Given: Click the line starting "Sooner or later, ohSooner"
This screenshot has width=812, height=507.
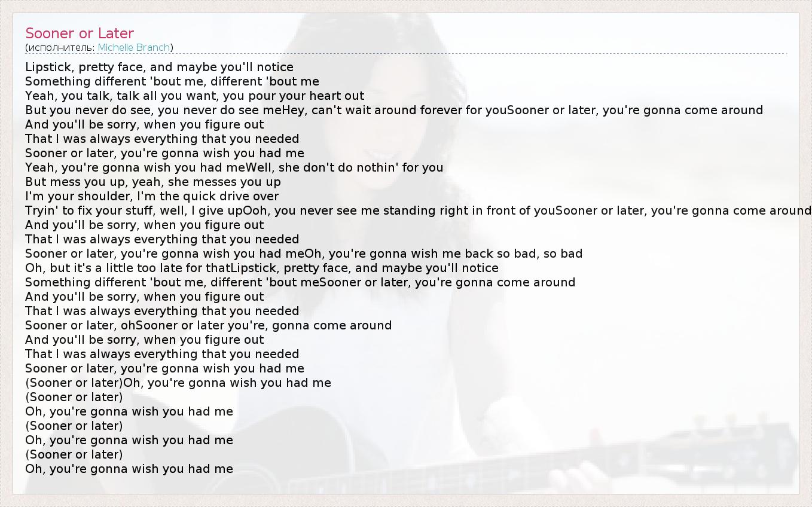Looking at the screenshot, I should coord(208,325).
